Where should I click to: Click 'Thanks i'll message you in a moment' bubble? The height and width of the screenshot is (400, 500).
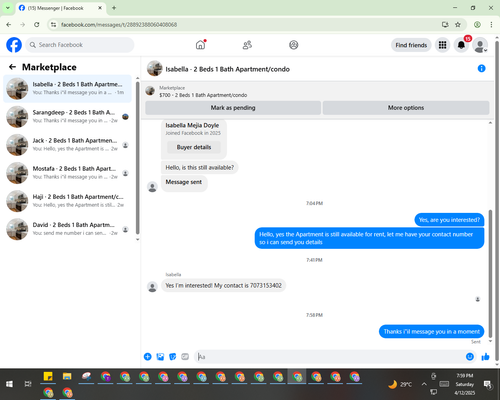pyautogui.click(x=431, y=331)
